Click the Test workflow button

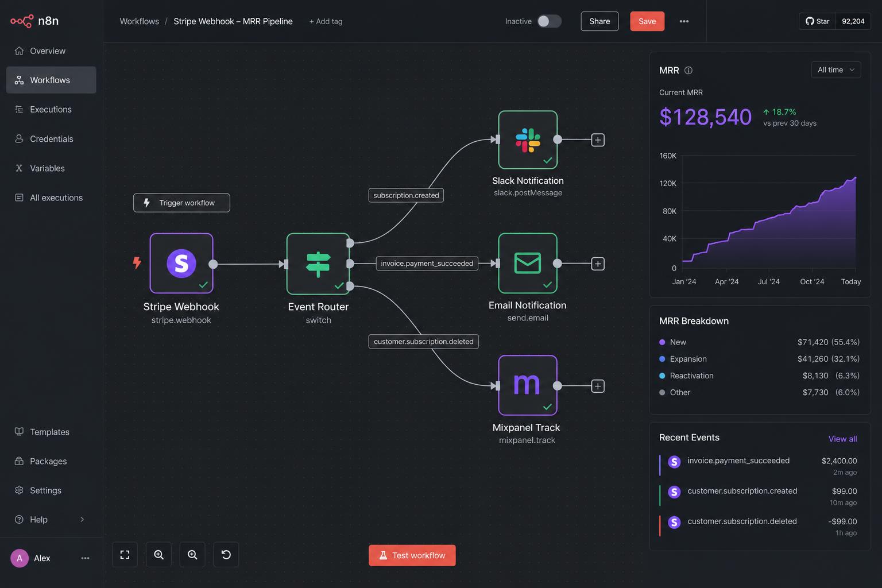pos(412,555)
